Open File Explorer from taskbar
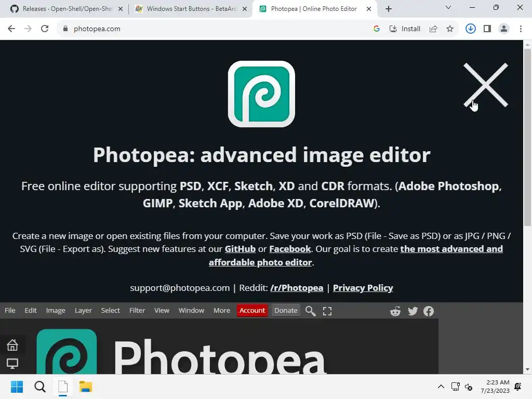The image size is (532, 399). (x=86, y=387)
